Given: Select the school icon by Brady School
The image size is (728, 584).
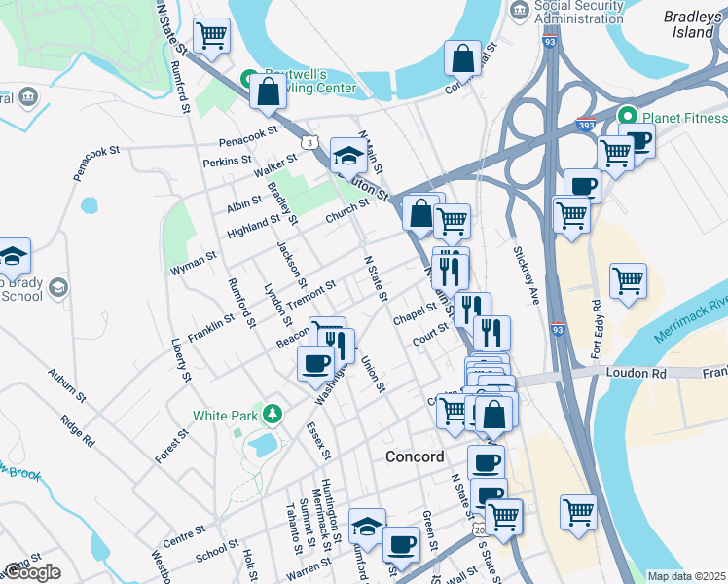Looking at the screenshot, I should tap(58, 288).
